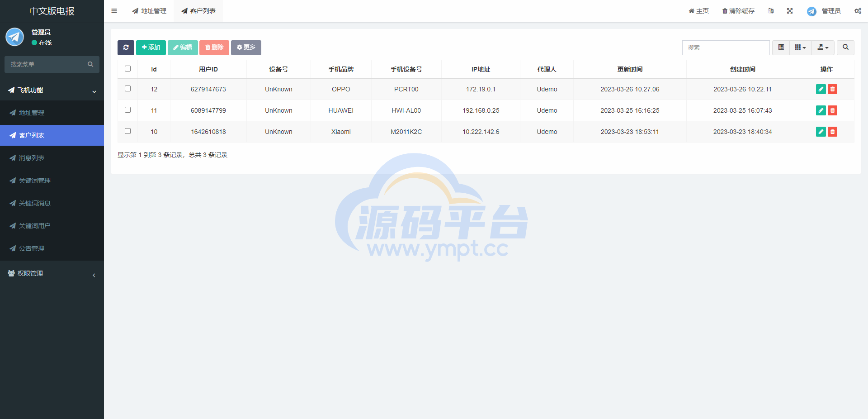Select all rows with header checkbox
The width and height of the screenshot is (868, 419).
tap(127, 69)
